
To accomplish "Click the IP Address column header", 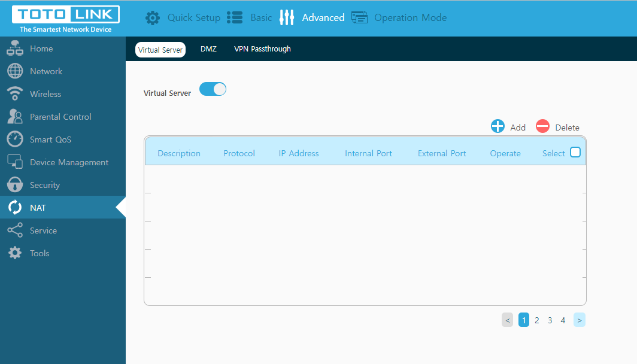I will [x=299, y=153].
